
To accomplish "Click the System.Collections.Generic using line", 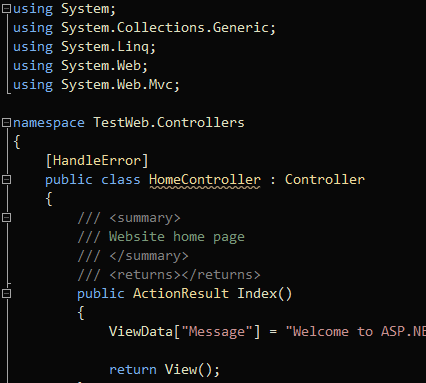I will click(x=144, y=28).
